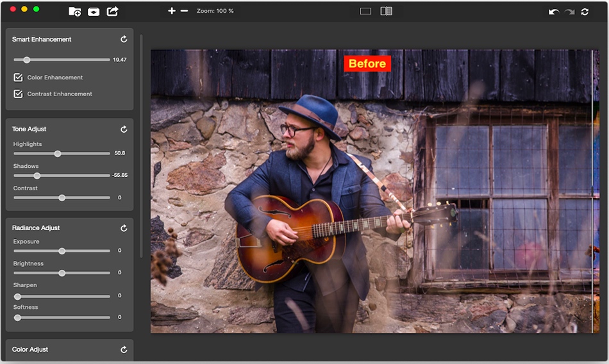Click the left panel vertical scrollbar
609x364 pixels.
(141, 145)
